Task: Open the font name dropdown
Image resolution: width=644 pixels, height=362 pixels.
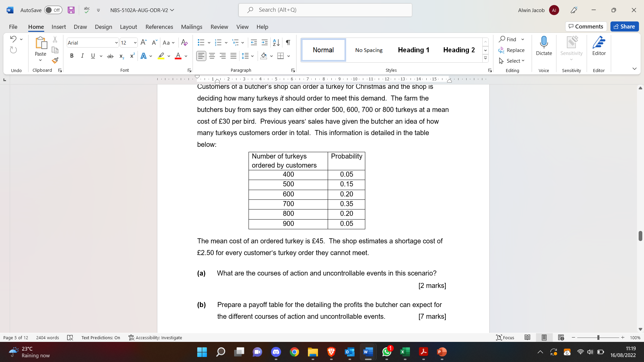Action: (x=116, y=43)
